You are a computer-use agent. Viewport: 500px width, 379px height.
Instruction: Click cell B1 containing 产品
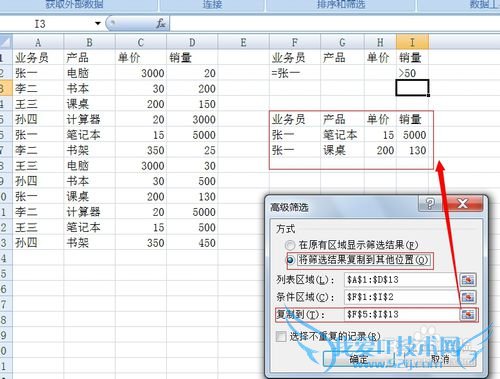[89, 58]
